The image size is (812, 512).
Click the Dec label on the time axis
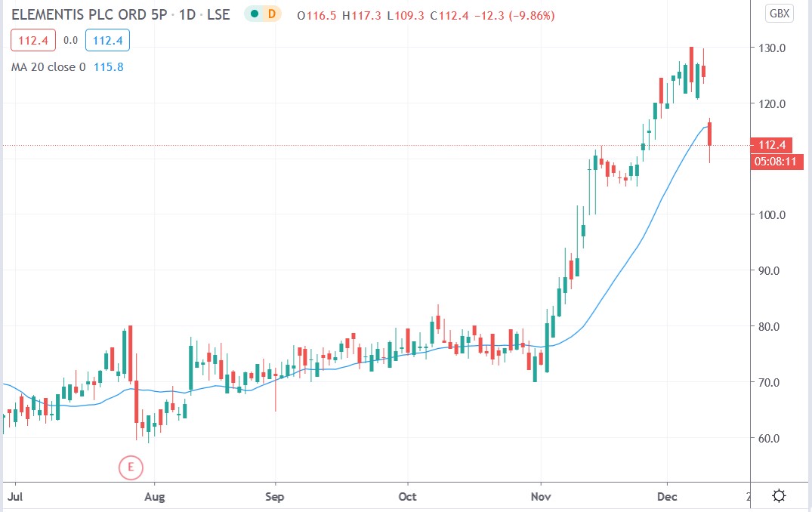668,497
